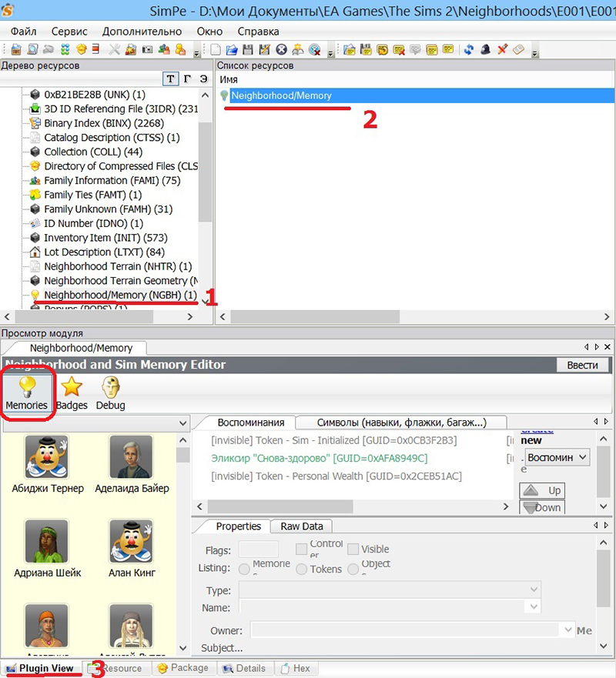
Task: Open the Package tab at the bottom
Action: [183, 668]
